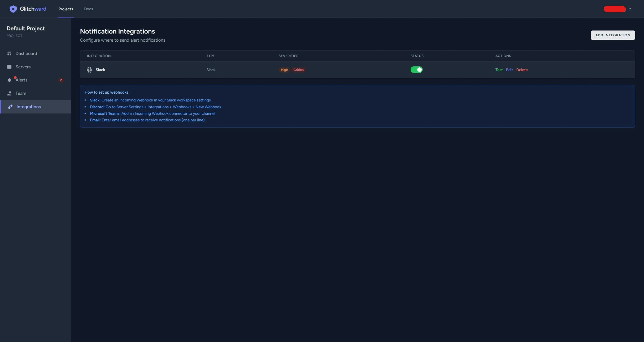Viewport: 644px width, 342px height.
Task: Click the Integrations plug icon
Action: point(10,107)
